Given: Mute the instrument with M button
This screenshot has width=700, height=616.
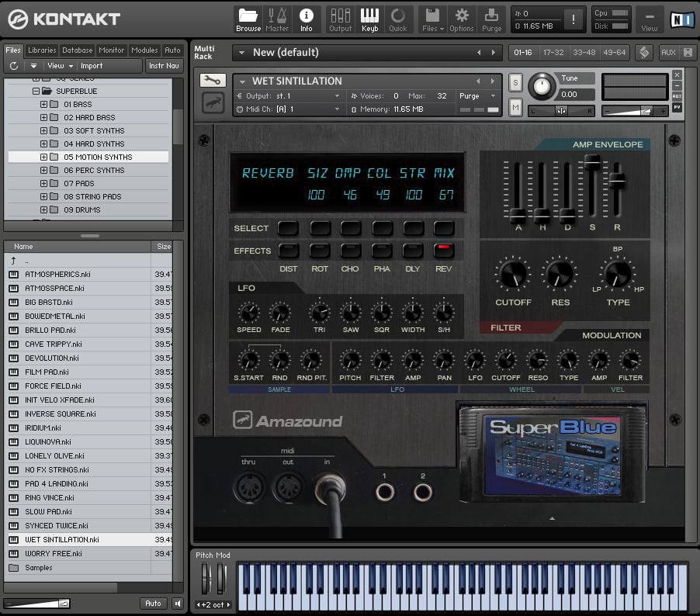Looking at the screenshot, I should (515, 107).
